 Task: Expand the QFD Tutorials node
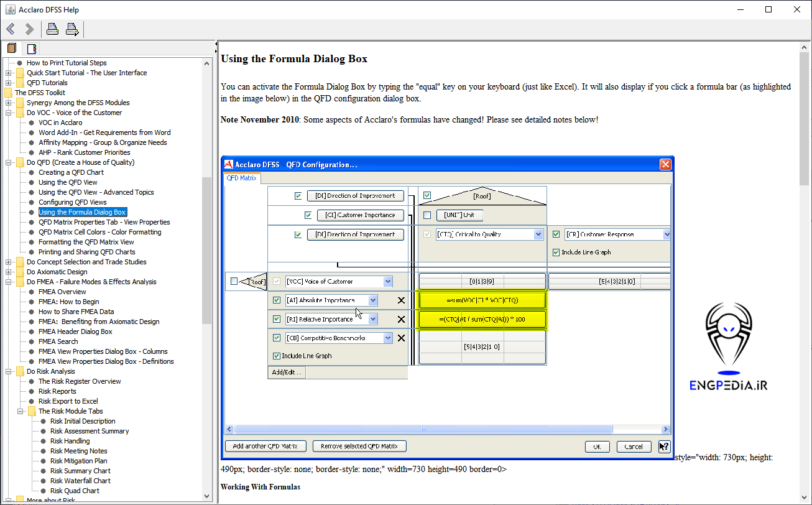pos(8,83)
